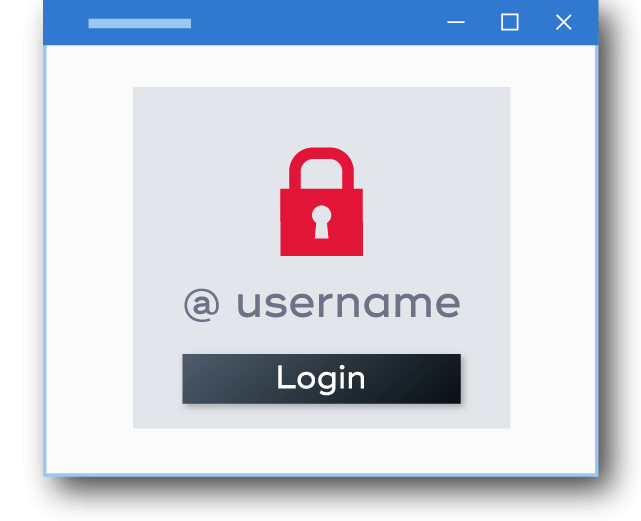Viewport: 641px width, 521px height.
Task: Click gray panel area above the padlock
Action: click(321, 117)
